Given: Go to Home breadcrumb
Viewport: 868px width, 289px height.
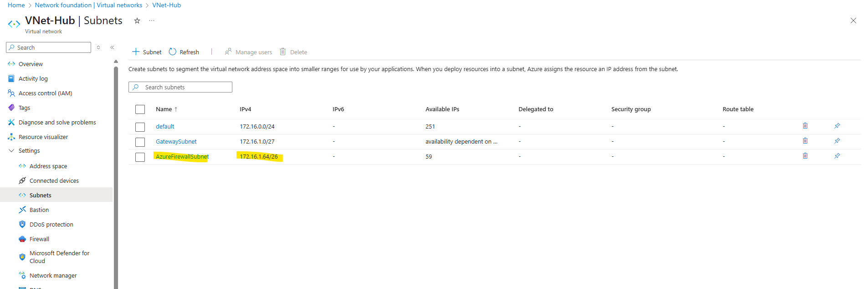Looking at the screenshot, I should click(16, 5).
